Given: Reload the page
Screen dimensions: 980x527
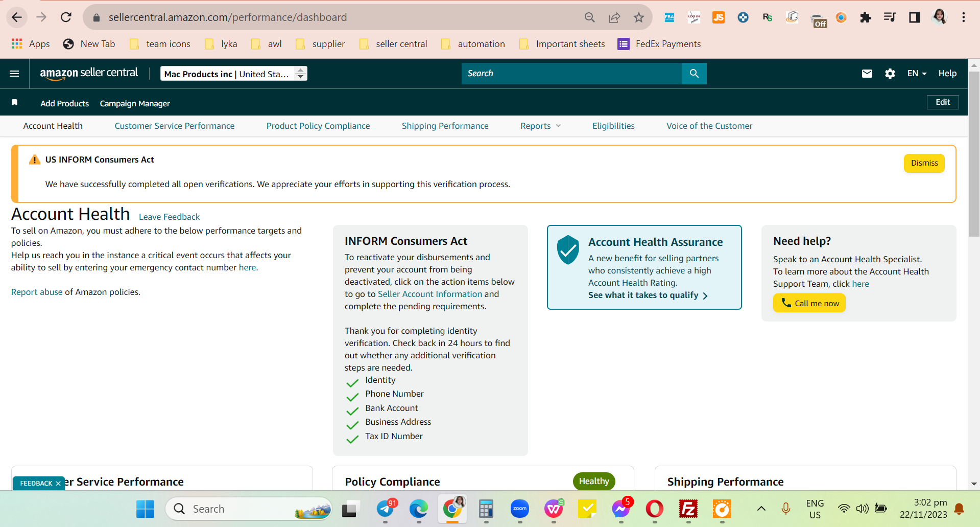Looking at the screenshot, I should coord(66,17).
